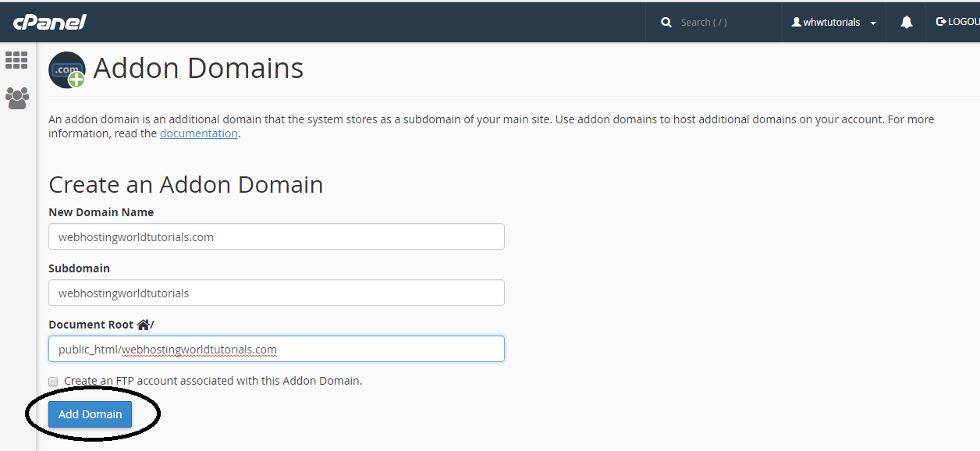Screen dimensions: 980x451
Task: Click the user profile icon next to whwtutorials
Action: [798, 21]
